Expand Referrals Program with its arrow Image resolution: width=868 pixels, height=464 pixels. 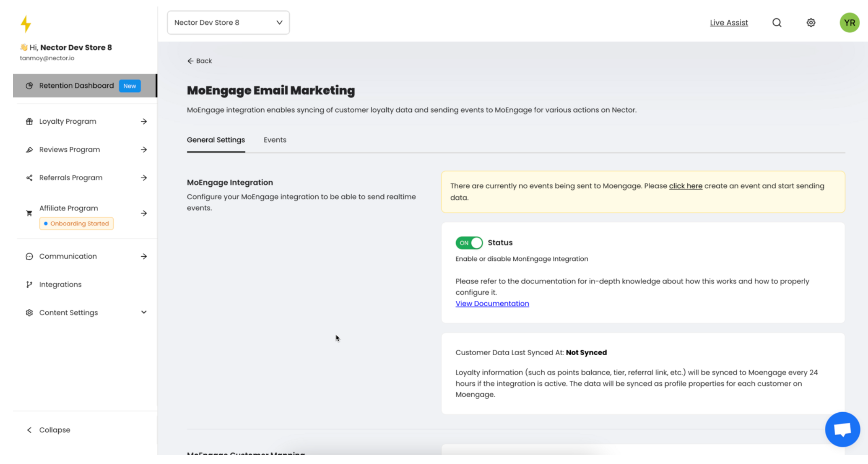coord(144,178)
